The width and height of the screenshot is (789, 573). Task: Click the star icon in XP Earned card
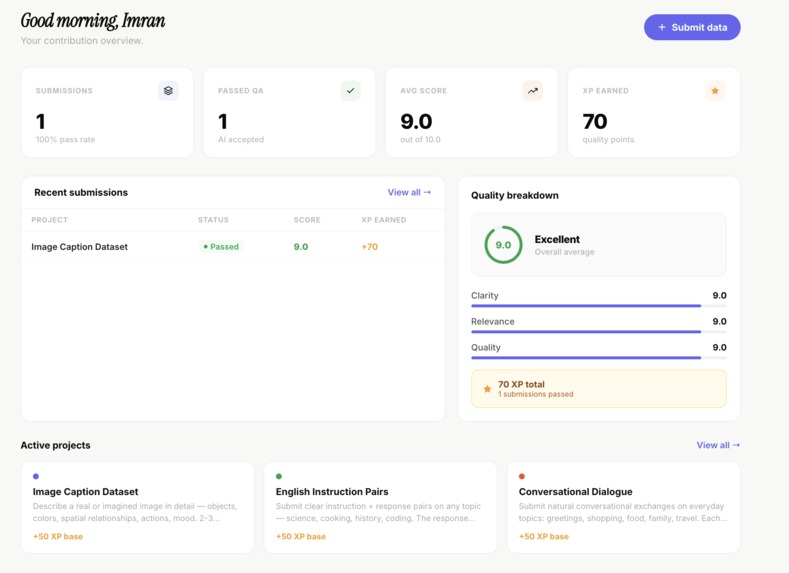715,91
